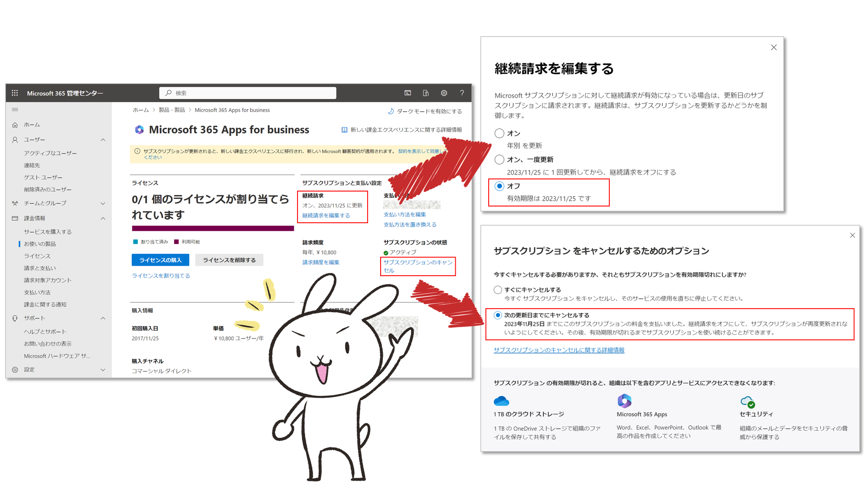Collapse the ユーザー section chevron
This screenshot has width=868, height=488.
pos(103,140)
